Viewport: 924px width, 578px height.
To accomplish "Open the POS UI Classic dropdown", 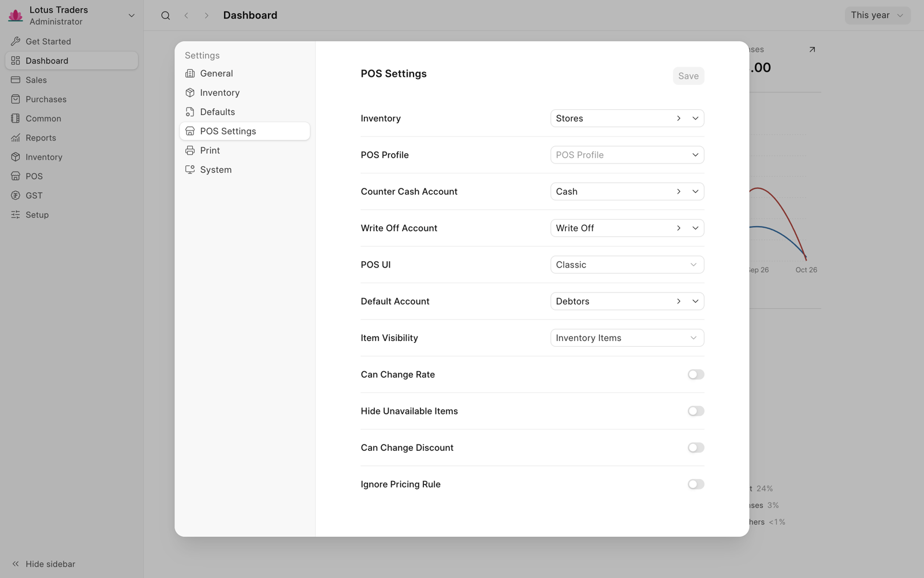I will (x=627, y=265).
